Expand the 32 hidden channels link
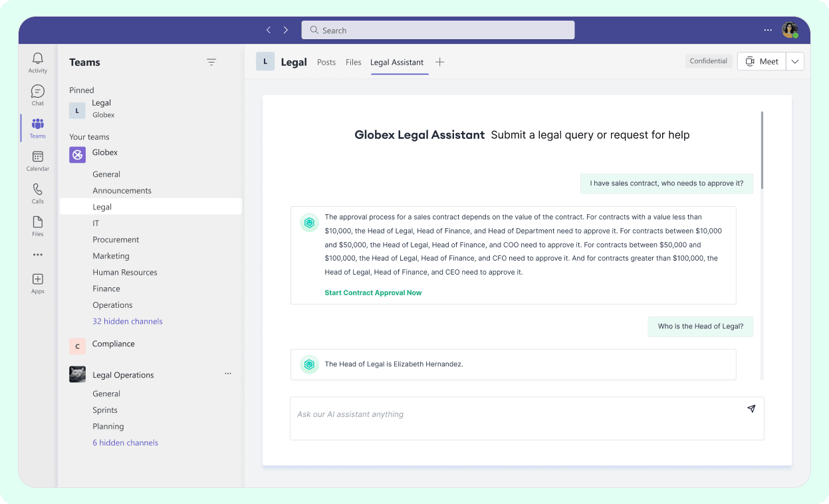Viewport: 829px width, 504px height. pos(128,321)
